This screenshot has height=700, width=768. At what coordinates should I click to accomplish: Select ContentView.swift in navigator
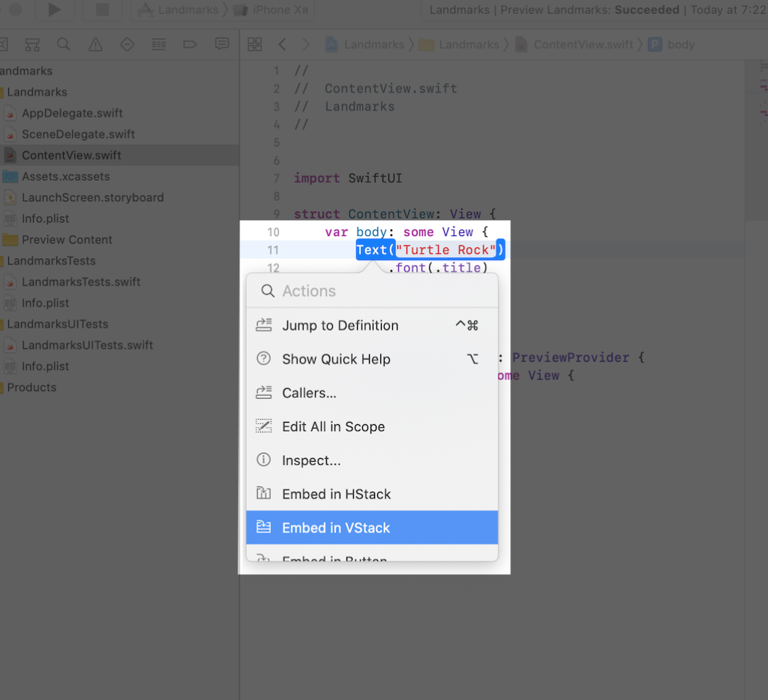point(71,155)
